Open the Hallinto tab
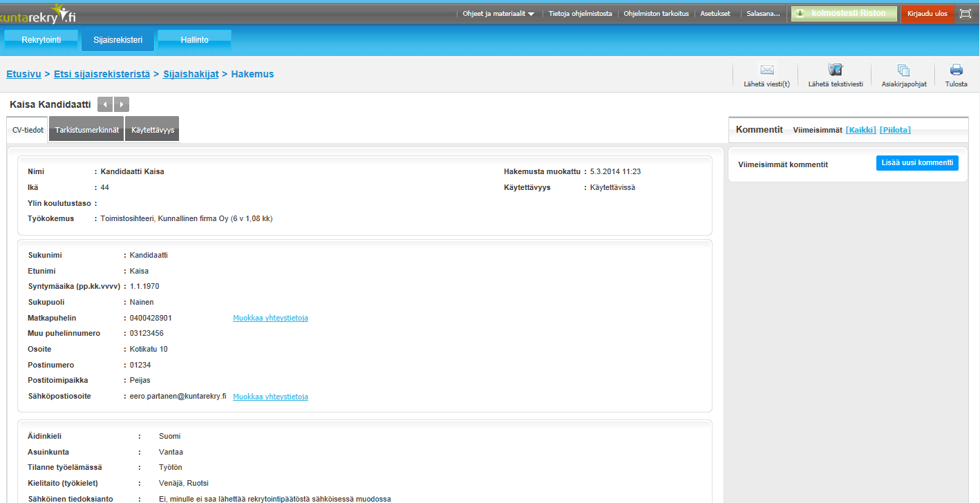The height and width of the screenshot is (503, 980). point(194,40)
